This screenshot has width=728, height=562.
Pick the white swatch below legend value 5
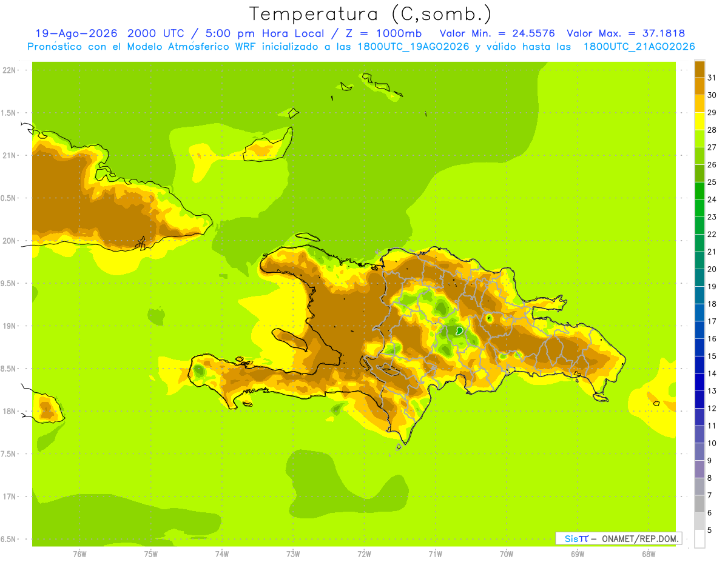699,538
